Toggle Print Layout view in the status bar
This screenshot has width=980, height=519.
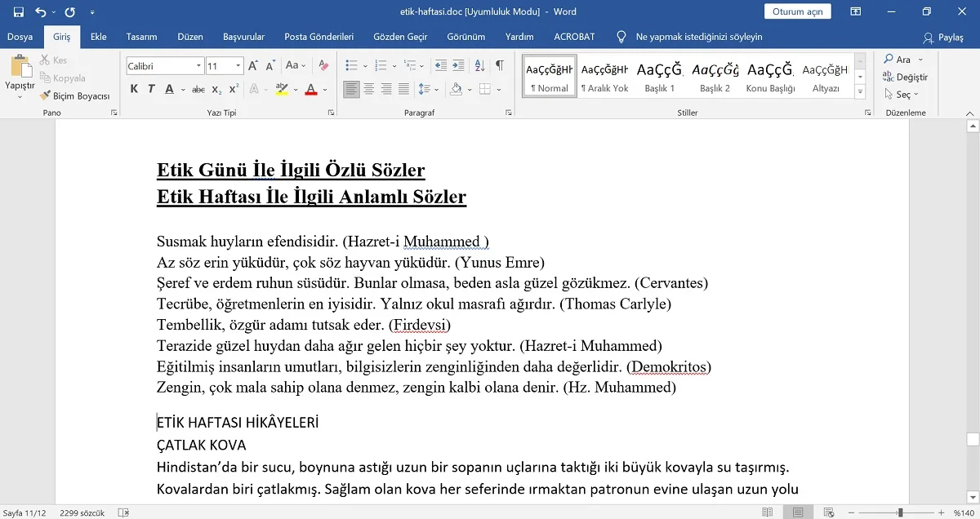point(796,512)
